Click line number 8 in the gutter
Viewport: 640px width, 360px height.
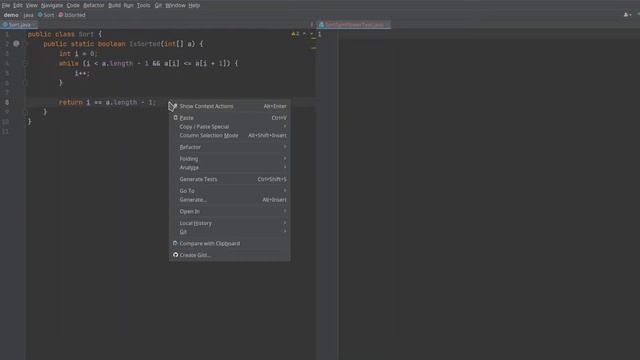click(7, 102)
